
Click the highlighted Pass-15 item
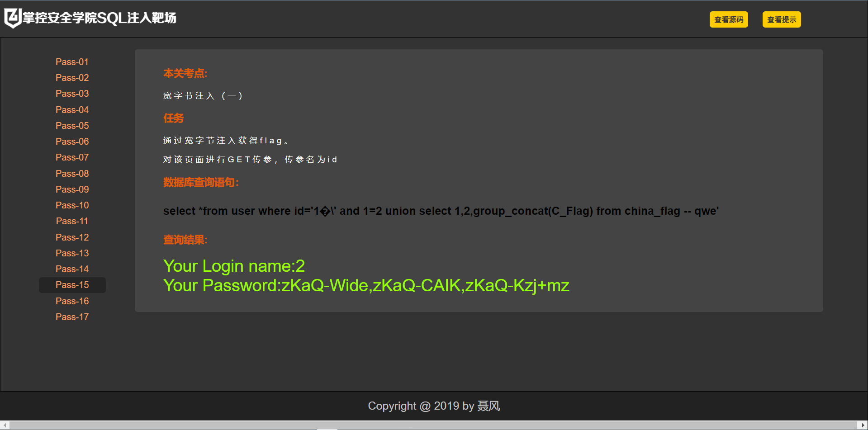pos(72,285)
